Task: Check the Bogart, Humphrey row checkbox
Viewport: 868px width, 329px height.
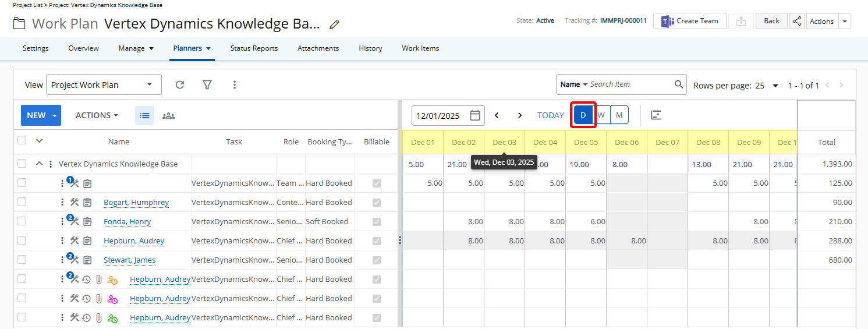Action: [x=22, y=202]
